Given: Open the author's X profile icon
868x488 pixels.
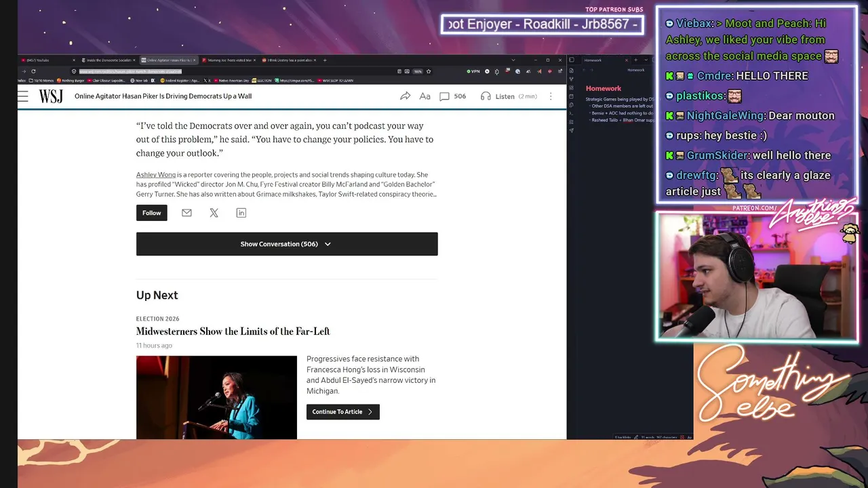Looking at the screenshot, I should pos(214,213).
